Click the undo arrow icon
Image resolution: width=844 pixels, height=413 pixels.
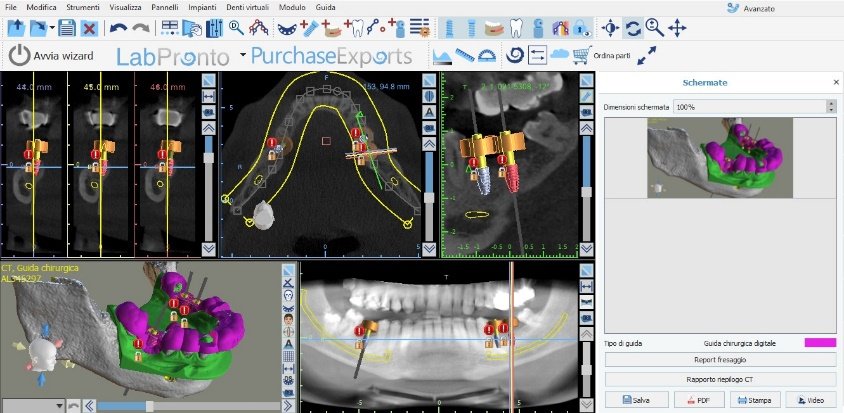coord(117,28)
